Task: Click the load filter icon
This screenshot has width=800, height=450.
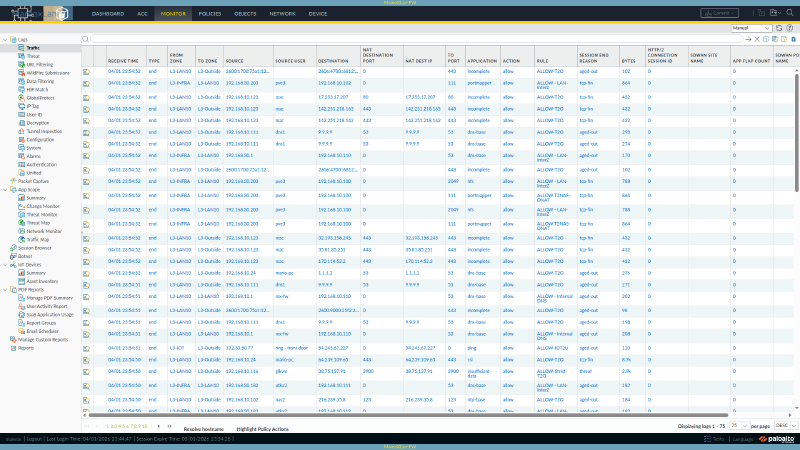Action: [x=784, y=39]
